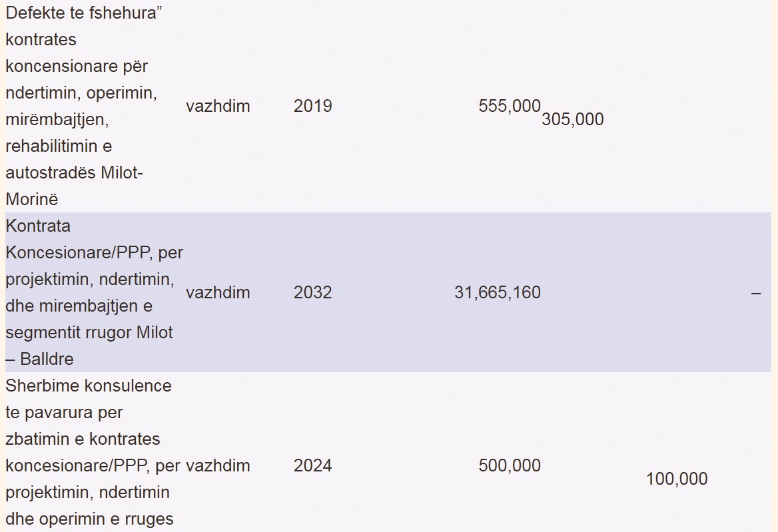Click the 2019 year cell
This screenshot has height=532, width=778.
[x=312, y=106]
